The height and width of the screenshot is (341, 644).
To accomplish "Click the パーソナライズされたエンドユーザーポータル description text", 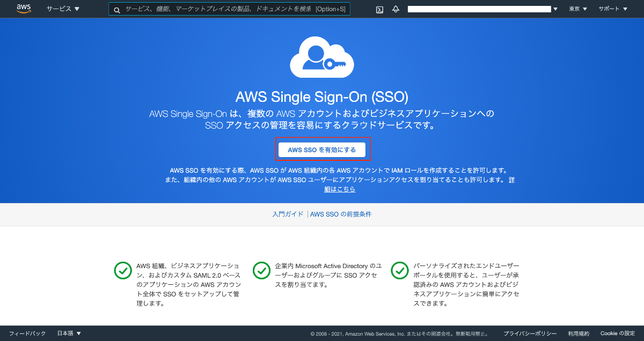I will click(466, 284).
